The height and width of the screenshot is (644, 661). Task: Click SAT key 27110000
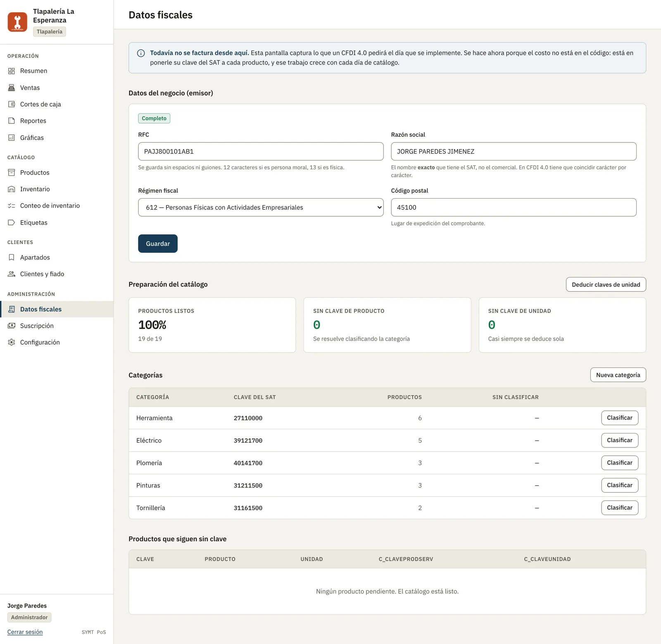coord(248,418)
